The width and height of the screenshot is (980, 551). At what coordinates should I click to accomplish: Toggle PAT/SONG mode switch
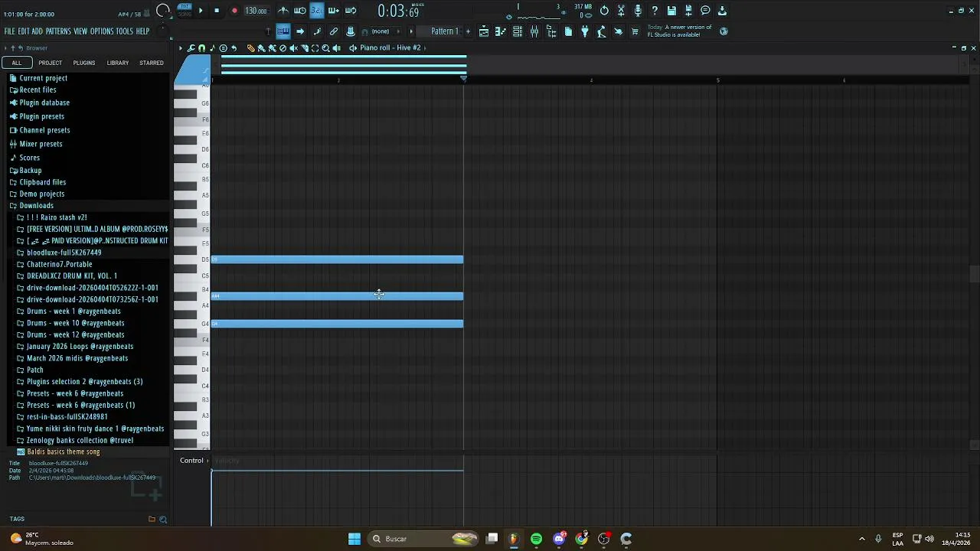[x=185, y=10]
